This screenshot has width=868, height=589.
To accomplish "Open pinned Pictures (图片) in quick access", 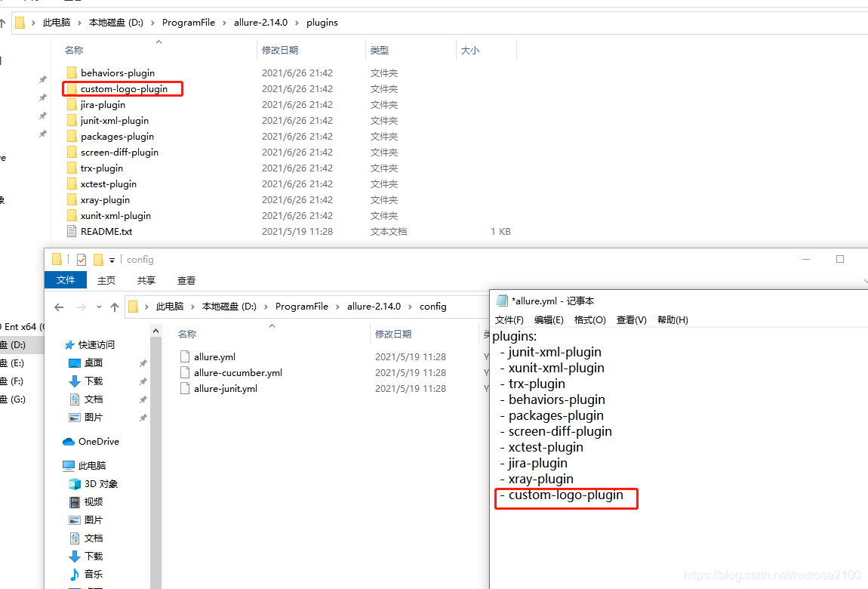I will pos(86,418).
